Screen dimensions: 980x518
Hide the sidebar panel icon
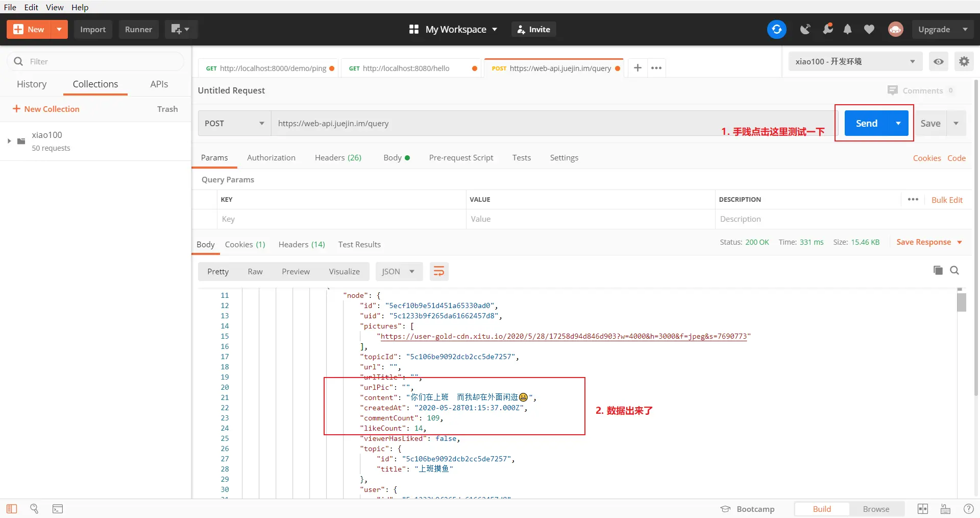coord(12,509)
